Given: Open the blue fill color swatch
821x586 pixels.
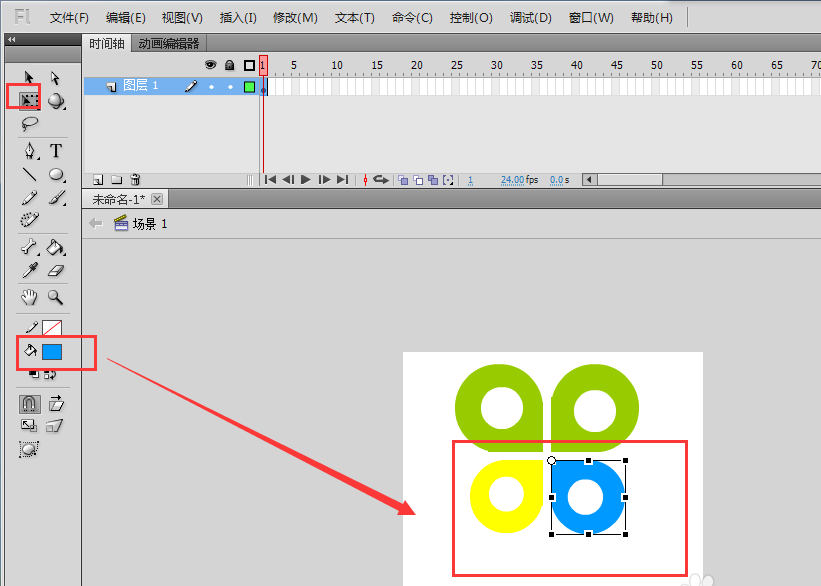Looking at the screenshot, I should click(x=52, y=352).
